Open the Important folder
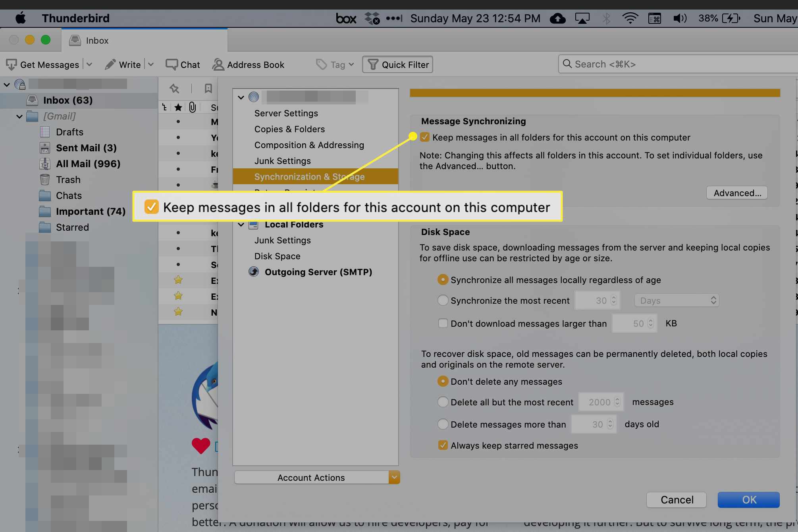Image resolution: width=798 pixels, height=532 pixels. coord(91,211)
